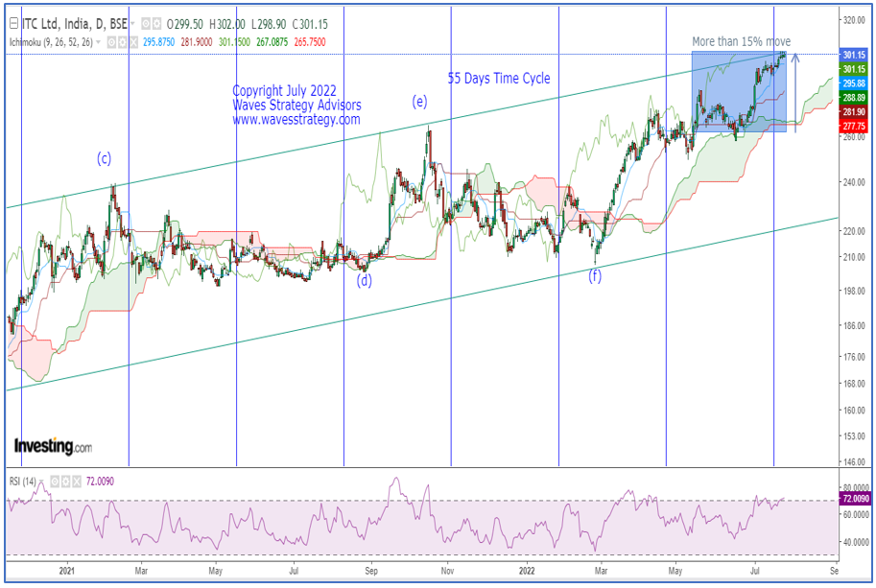Click the 320.00 price scale label
Viewport: 876px width, 588px height.
[x=854, y=20]
